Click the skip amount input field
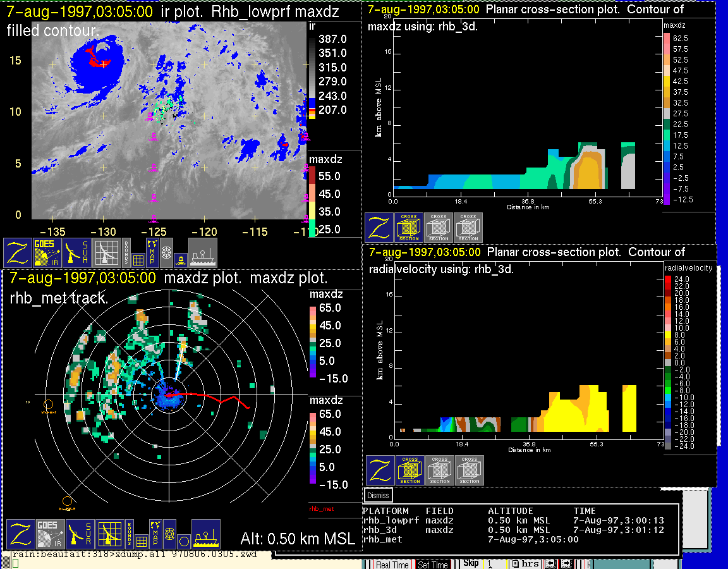Screen dimensions: 728x569 click(495, 563)
